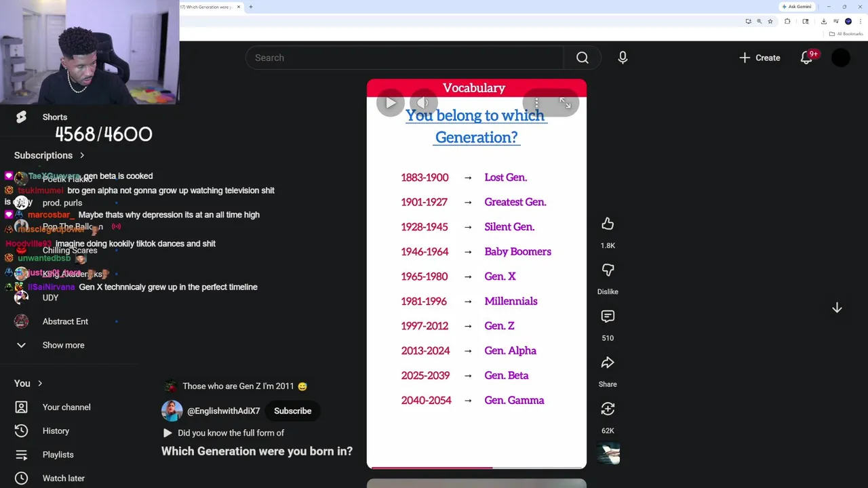Click the install app icon in address bar
Image resolution: width=868 pixels, height=488 pixels.
pos(749,21)
